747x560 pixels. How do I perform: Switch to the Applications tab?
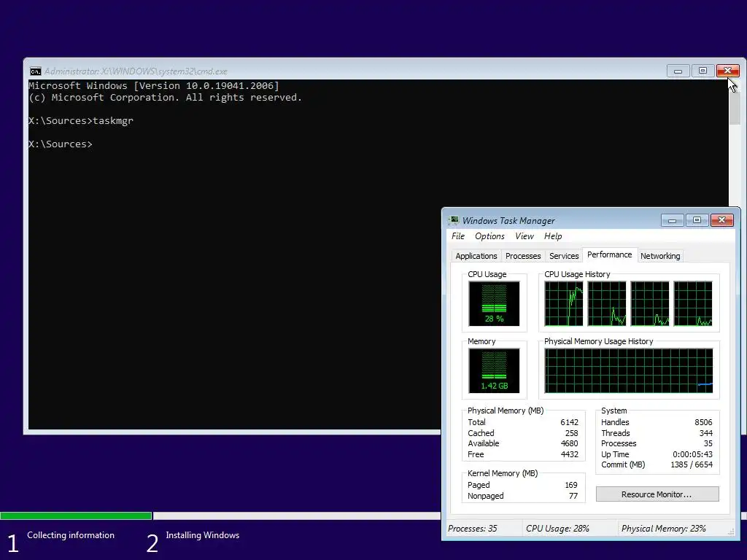click(476, 256)
